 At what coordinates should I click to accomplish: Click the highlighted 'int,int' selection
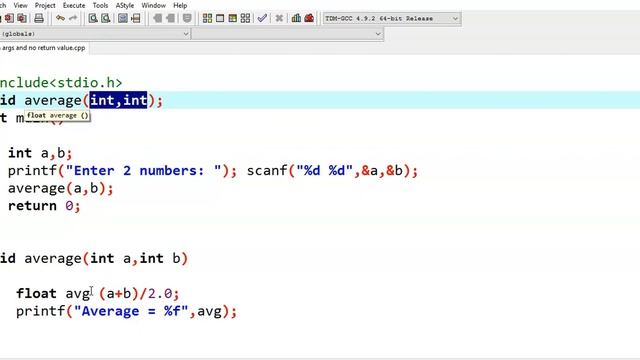118,100
